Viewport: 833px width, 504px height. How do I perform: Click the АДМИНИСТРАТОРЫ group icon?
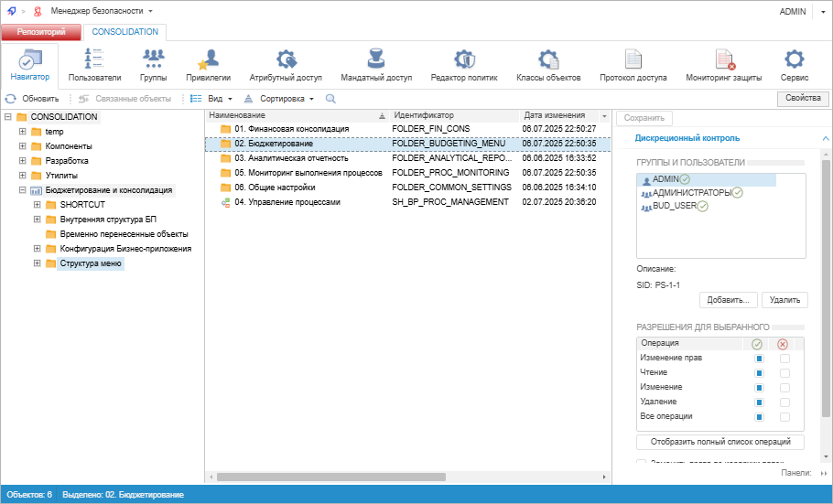(x=646, y=193)
